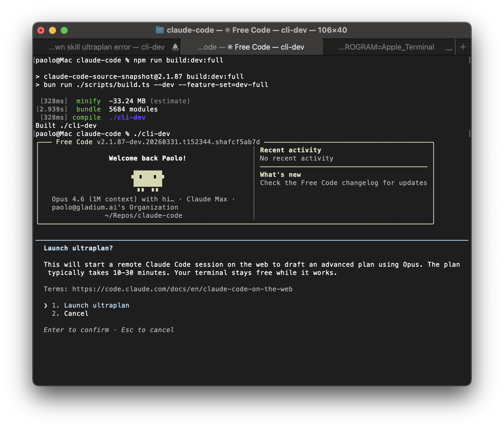
Task: Click the selection arrow beside Launch ultraplan
Action: click(x=46, y=305)
